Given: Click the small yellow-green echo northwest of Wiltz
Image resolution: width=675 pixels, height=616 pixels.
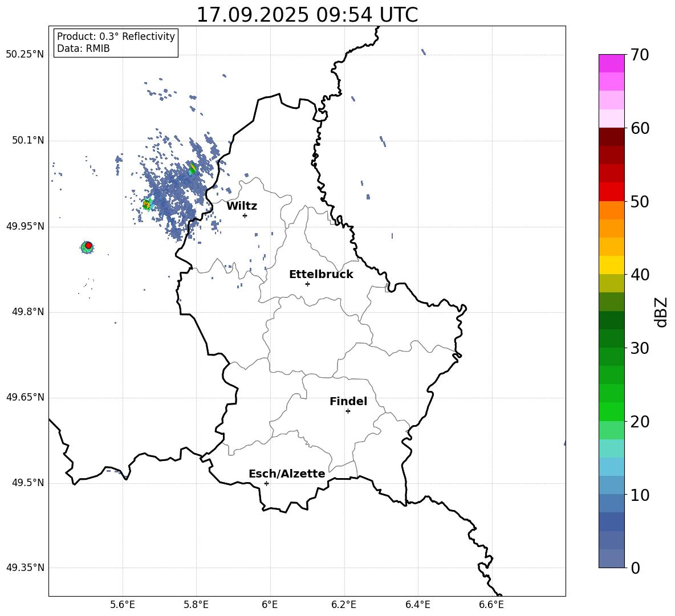Looking at the screenshot, I should click(x=192, y=168).
